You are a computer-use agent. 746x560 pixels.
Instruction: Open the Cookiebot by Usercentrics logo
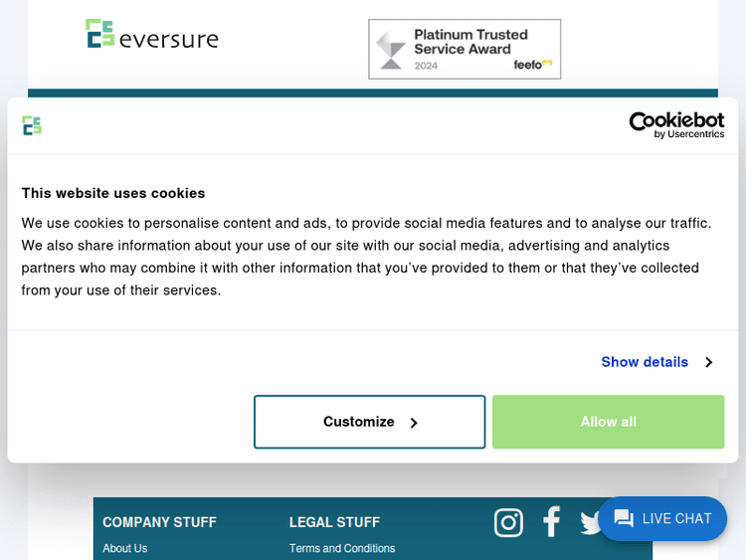(x=676, y=125)
